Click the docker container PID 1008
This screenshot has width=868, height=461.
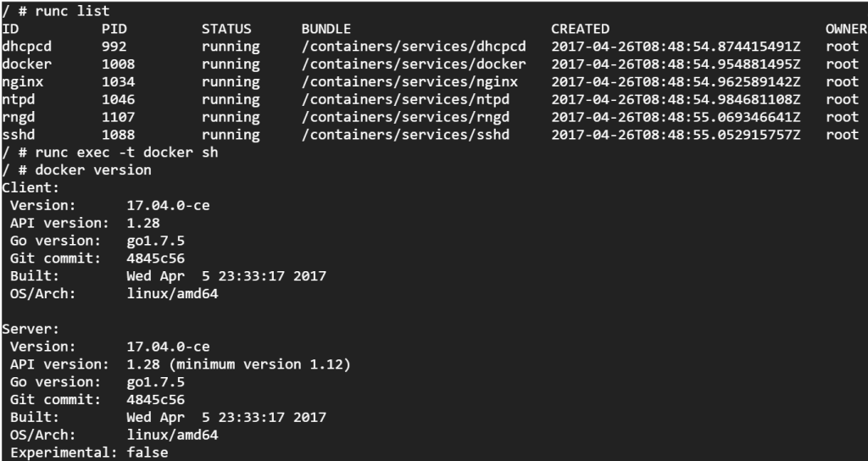(x=117, y=64)
